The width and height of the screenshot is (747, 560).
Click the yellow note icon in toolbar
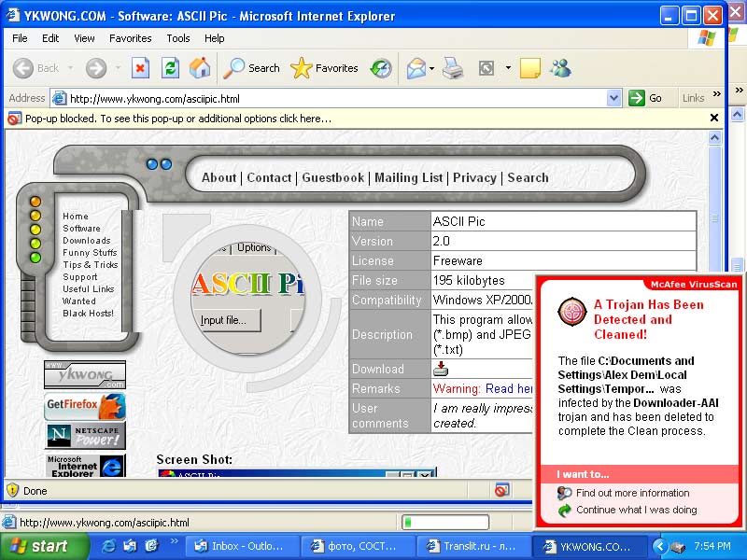pyautogui.click(x=529, y=68)
